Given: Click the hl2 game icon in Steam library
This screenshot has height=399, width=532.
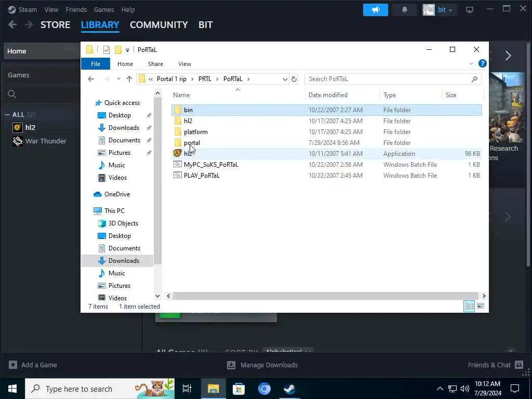Looking at the screenshot, I should [17, 128].
